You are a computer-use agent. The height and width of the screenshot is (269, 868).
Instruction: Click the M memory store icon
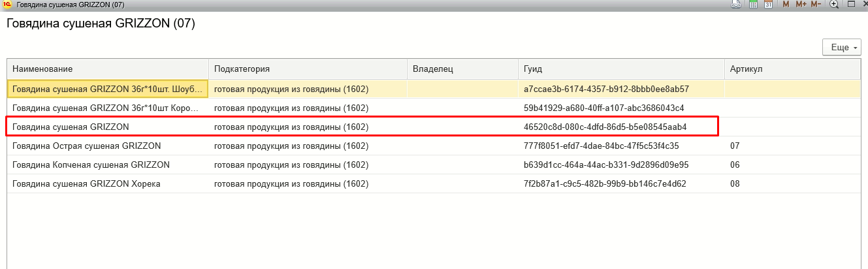(786, 5)
